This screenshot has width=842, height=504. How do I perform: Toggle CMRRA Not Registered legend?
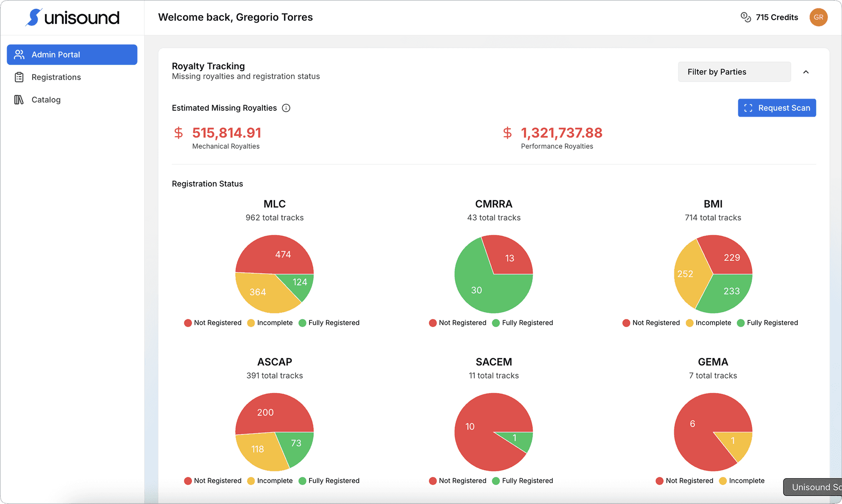coord(458,323)
